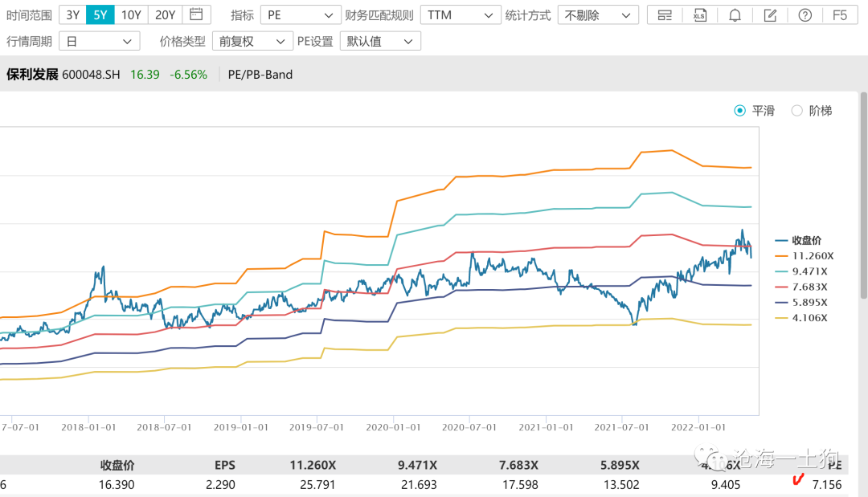The image size is (868, 497).
Task: Click the 2.290 EPS value cell
Action: pyautogui.click(x=220, y=485)
